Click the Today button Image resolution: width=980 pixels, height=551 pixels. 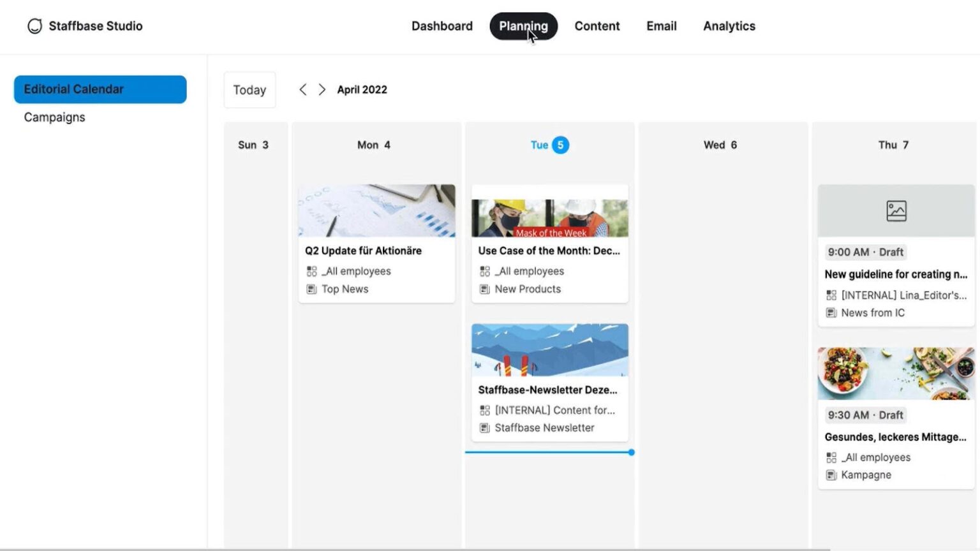coord(249,89)
